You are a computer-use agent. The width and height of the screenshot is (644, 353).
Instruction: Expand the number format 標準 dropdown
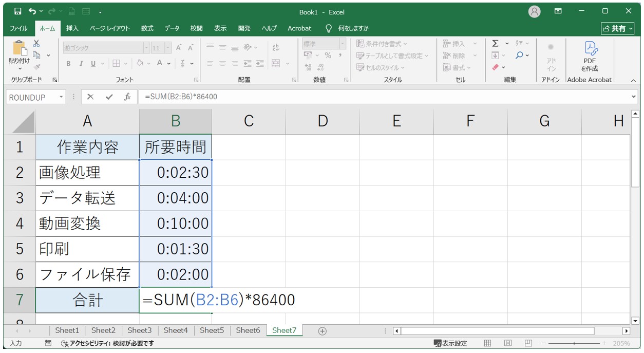pyautogui.click(x=343, y=44)
